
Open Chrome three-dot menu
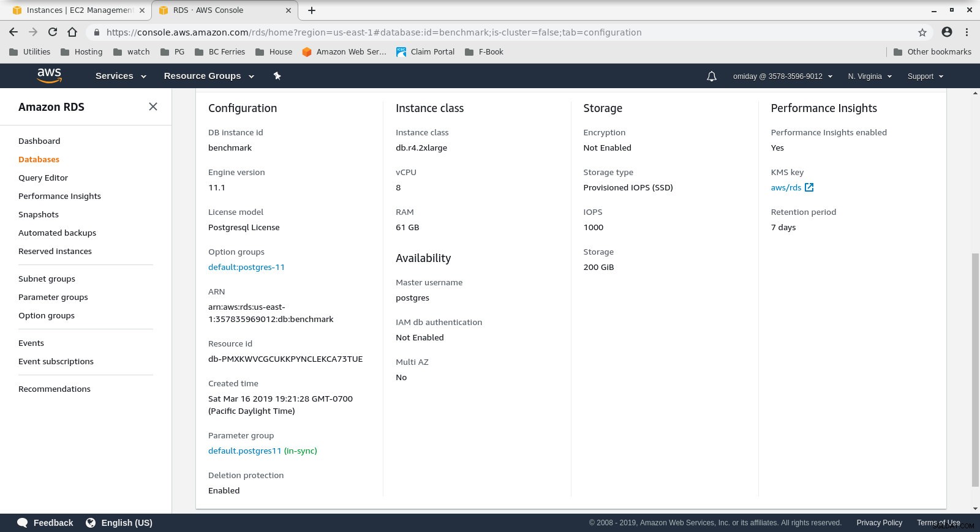[967, 32]
